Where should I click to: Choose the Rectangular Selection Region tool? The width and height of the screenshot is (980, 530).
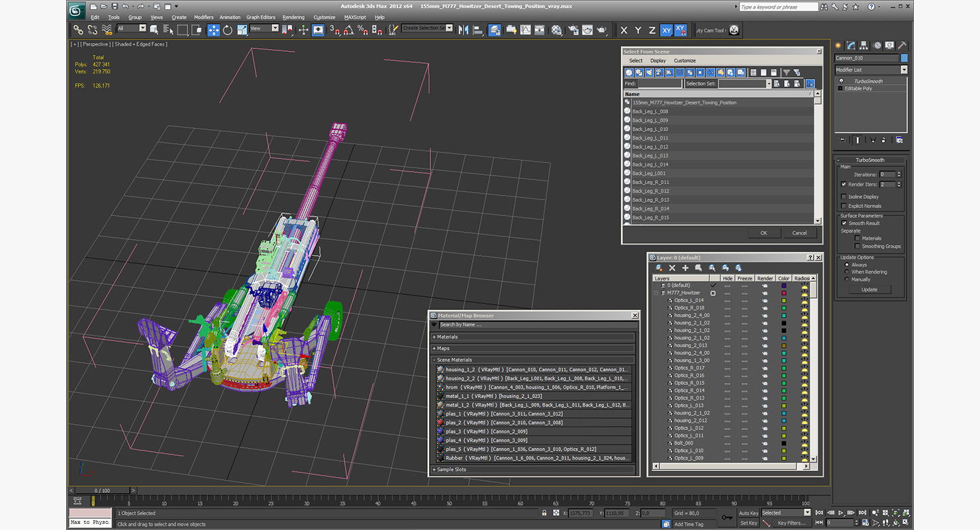(182, 30)
